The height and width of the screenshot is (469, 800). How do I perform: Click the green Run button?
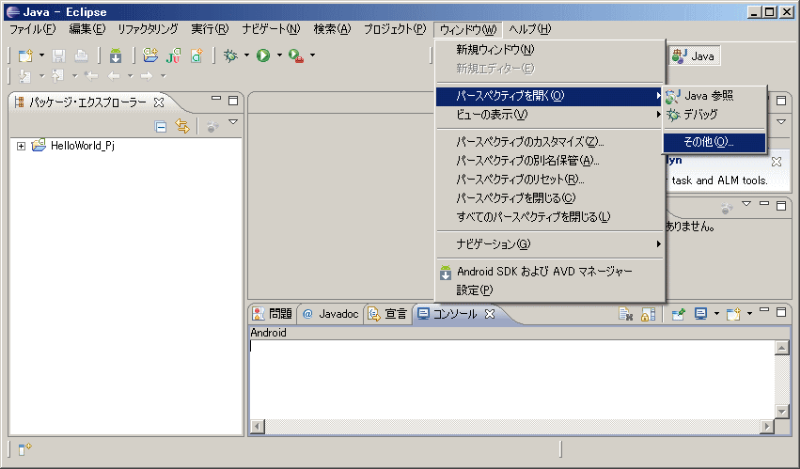click(x=263, y=55)
